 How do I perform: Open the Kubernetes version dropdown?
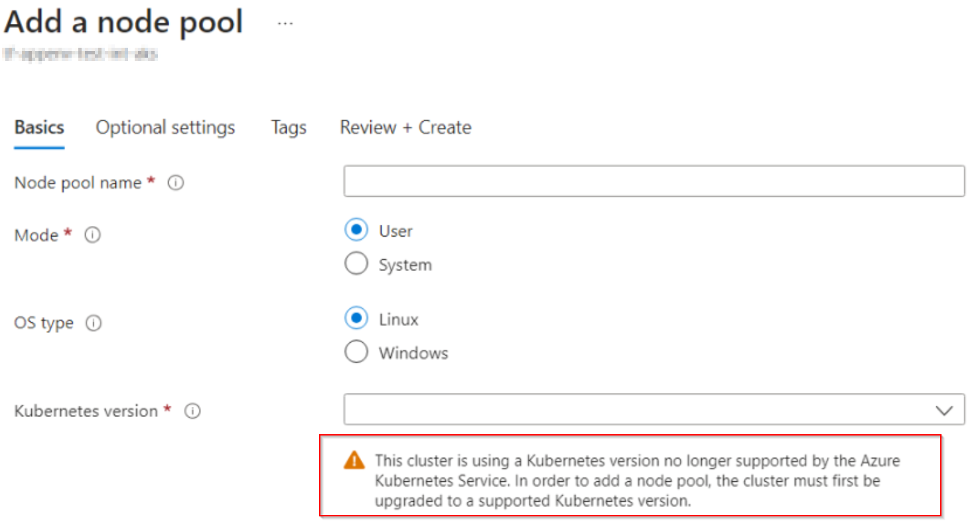click(x=654, y=409)
